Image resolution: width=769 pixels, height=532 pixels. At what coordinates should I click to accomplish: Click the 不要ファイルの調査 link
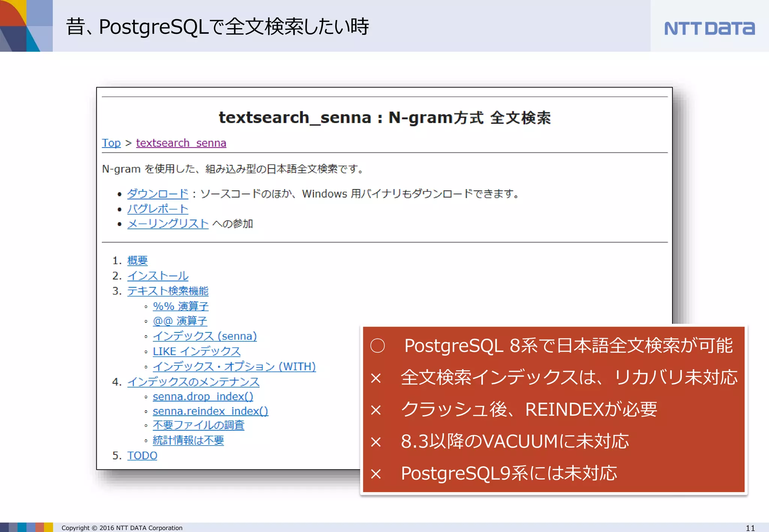(198, 425)
